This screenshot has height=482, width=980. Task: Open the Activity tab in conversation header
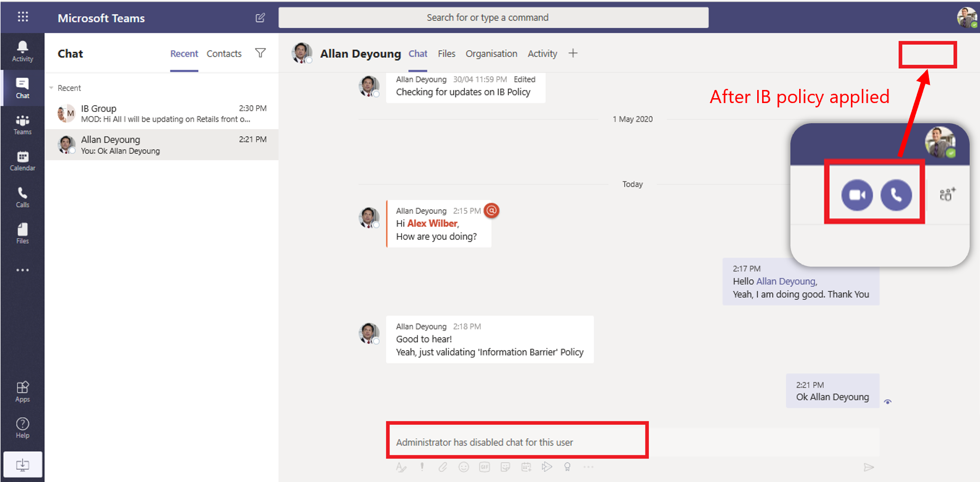542,53
